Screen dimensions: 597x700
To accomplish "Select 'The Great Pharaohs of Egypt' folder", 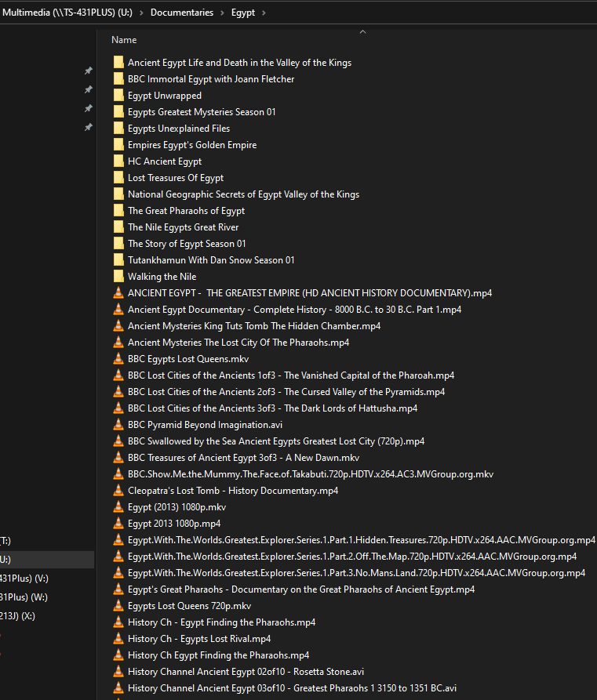I will point(187,211).
